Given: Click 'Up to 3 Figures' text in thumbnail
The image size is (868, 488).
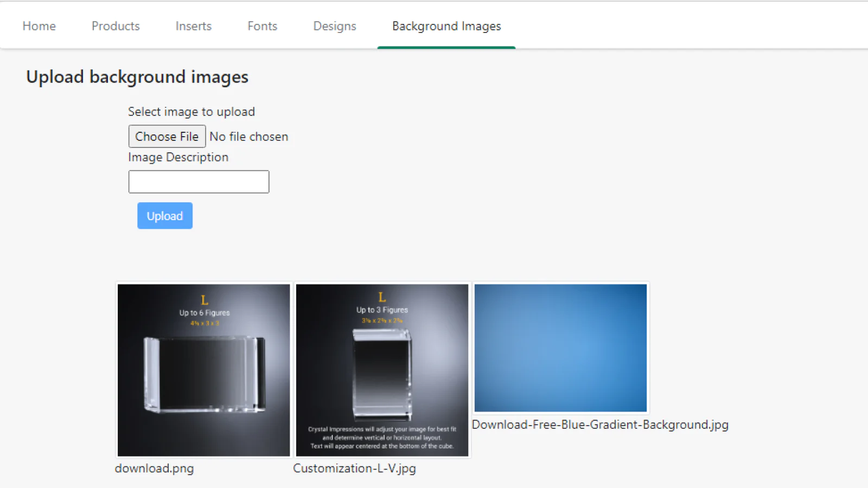Looking at the screenshot, I should click(382, 310).
